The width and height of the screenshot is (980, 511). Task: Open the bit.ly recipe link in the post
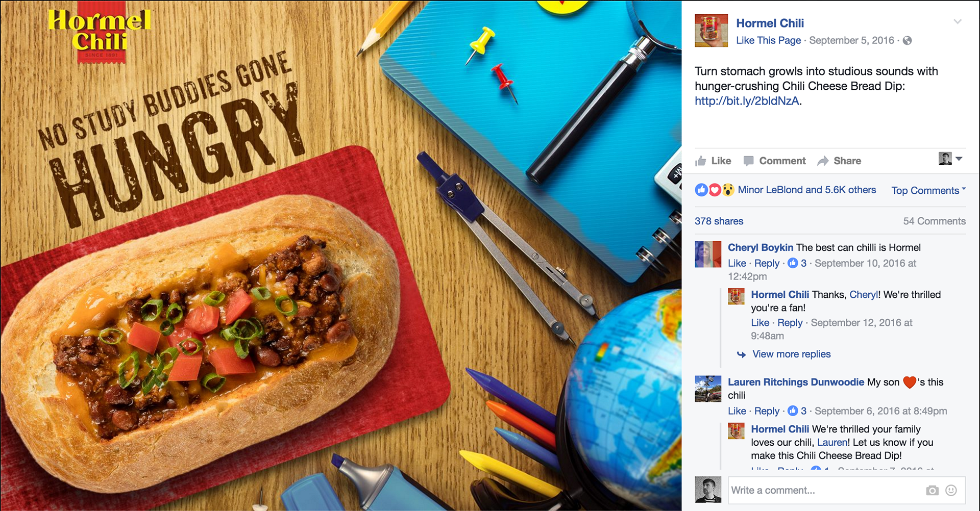747,101
